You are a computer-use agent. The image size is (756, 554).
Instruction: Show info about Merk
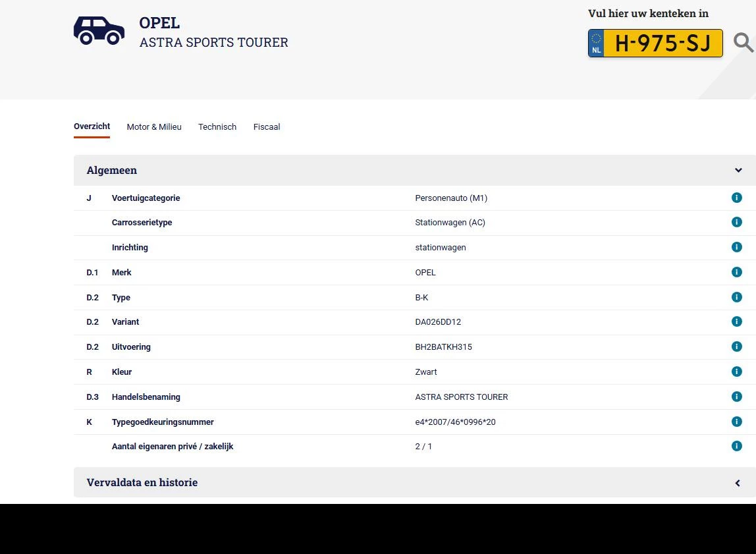[737, 272]
